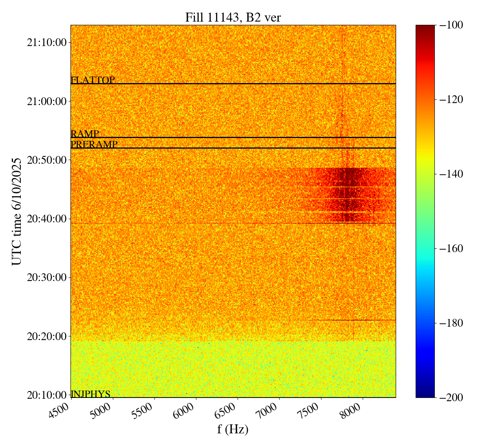
Task: Click the 'UTC time 6/10/2025' y-axis label
Action: 17,211
